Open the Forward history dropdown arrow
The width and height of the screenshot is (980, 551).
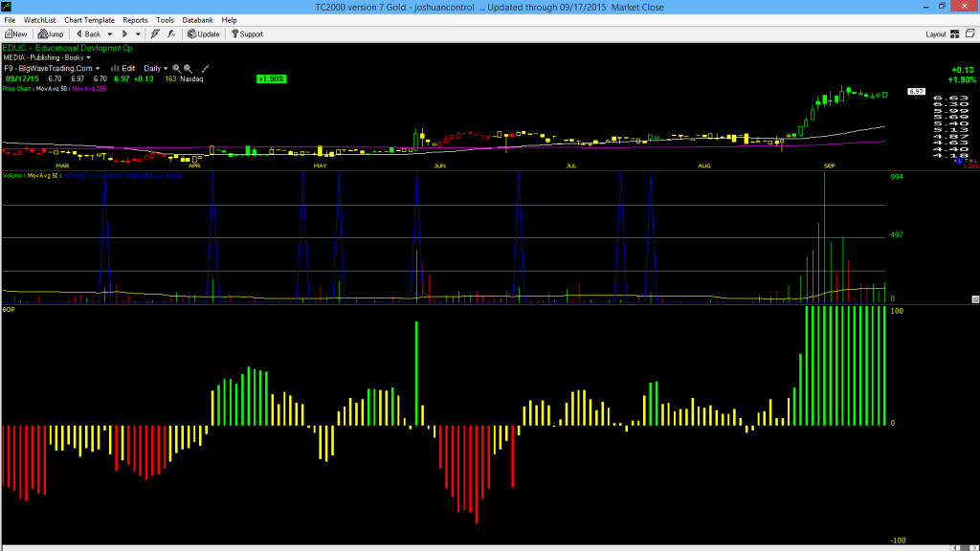[x=138, y=34]
